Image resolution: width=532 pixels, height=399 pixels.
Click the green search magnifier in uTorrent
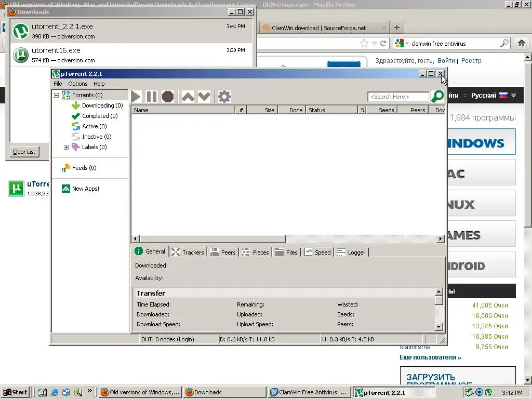[x=437, y=96]
